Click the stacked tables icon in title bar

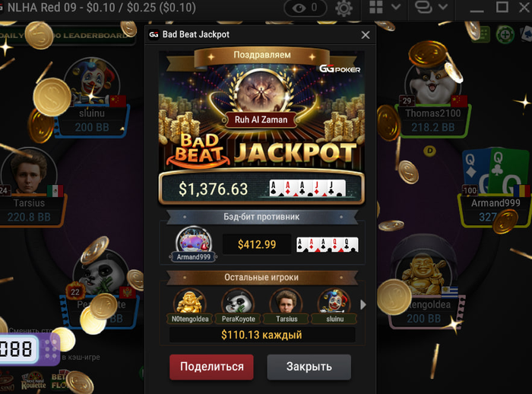[x=423, y=7]
